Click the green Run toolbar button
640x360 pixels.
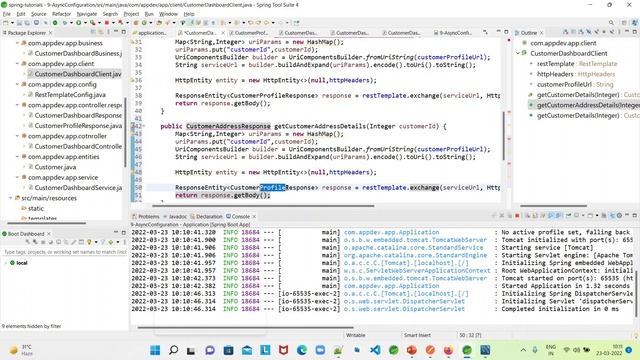click(78, 23)
